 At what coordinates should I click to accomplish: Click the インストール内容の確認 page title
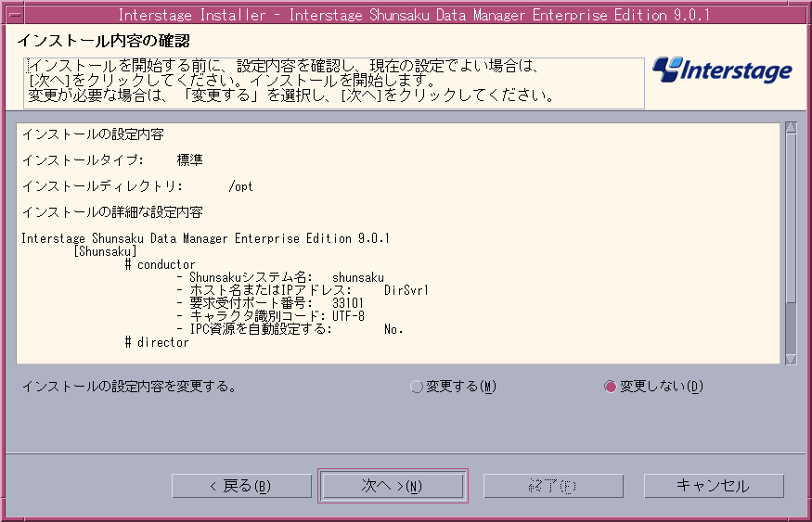pos(104,41)
